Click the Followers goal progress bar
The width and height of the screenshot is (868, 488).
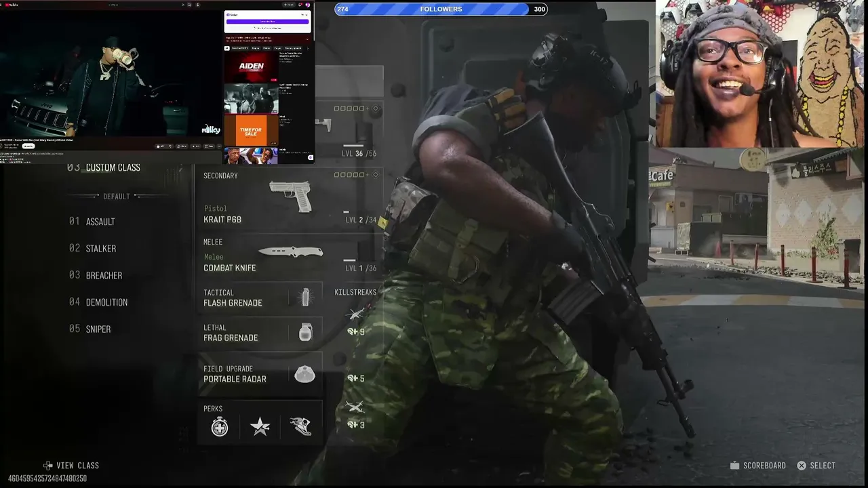coord(441,9)
